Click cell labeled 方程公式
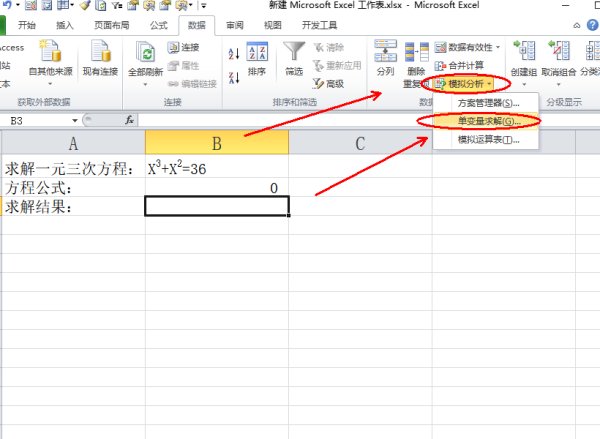 pos(73,188)
